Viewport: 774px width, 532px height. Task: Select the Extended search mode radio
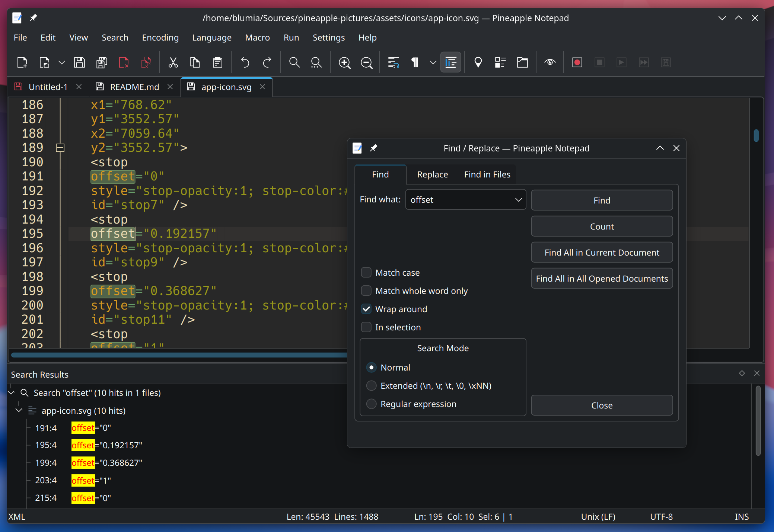(x=371, y=386)
